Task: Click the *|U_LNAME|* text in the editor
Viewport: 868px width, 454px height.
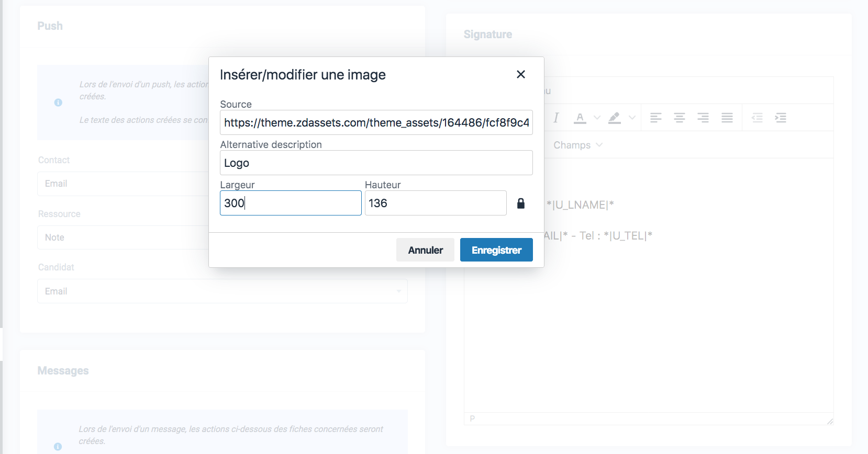Action: (x=580, y=205)
